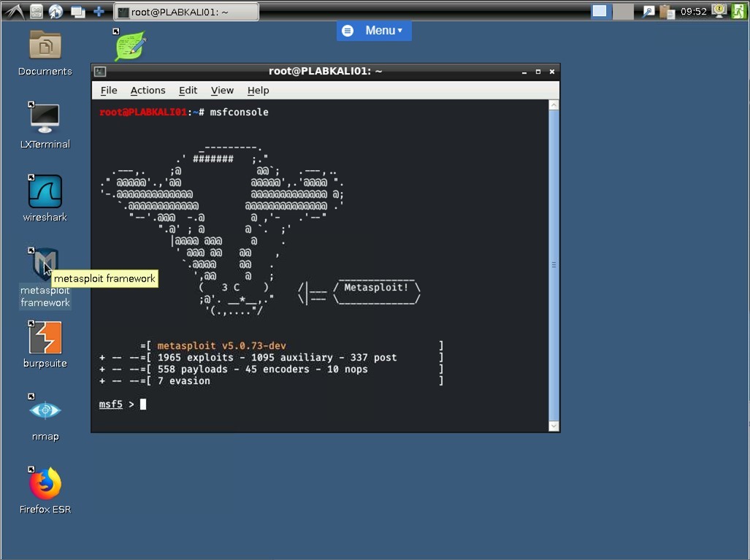
Task: Open the Wireshark desktop icon
Action: (x=45, y=192)
